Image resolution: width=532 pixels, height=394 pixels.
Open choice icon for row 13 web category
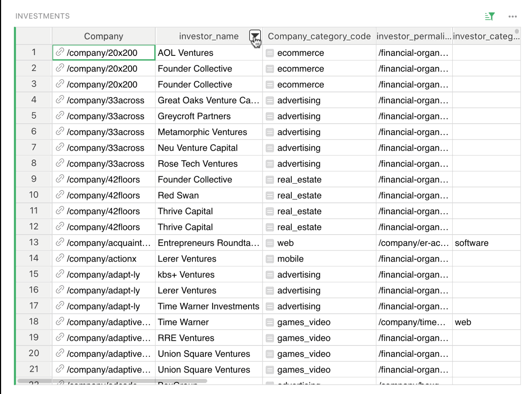(270, 243)
